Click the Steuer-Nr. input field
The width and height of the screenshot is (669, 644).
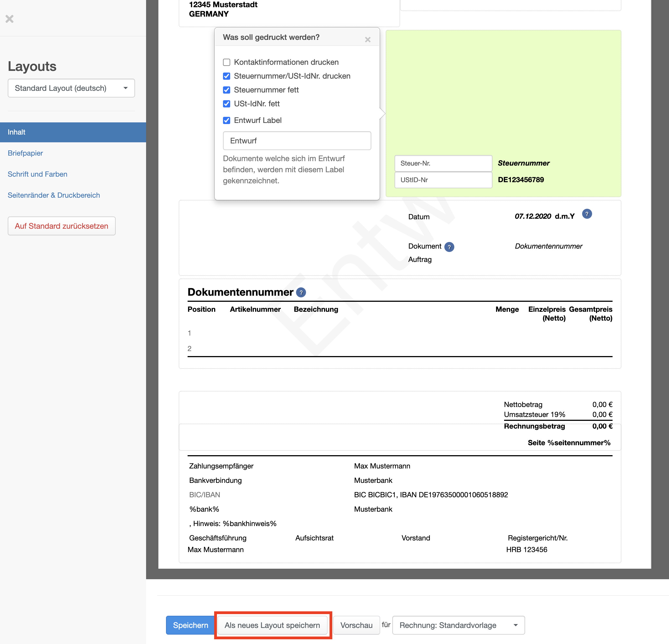pyautogui.click(x=444, y=163)
